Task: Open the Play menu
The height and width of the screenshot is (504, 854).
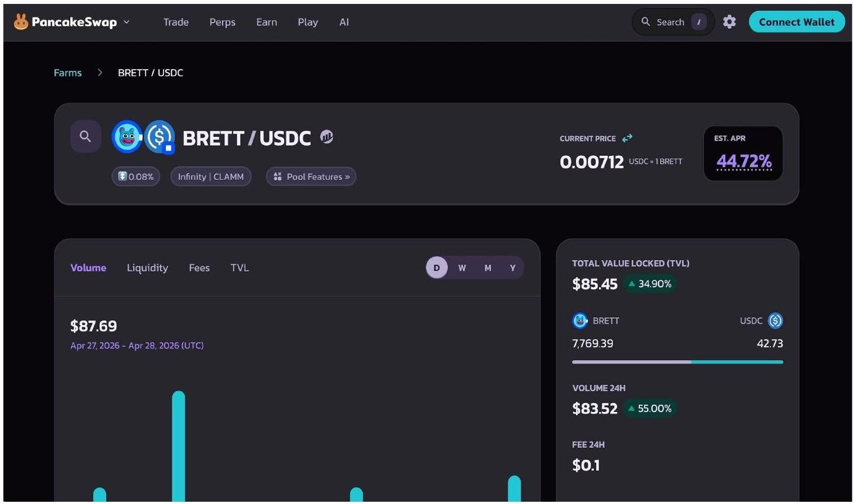Action: (x=308, y=22)
